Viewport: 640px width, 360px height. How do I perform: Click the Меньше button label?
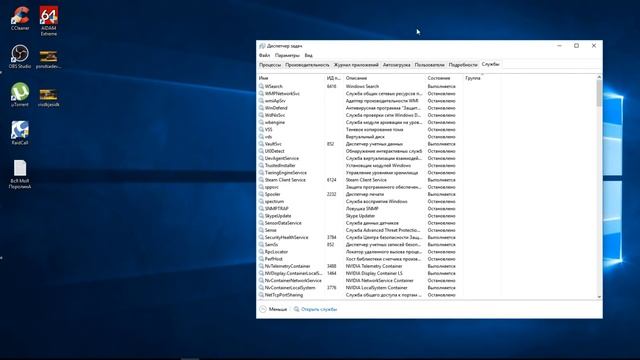point(278,309)
